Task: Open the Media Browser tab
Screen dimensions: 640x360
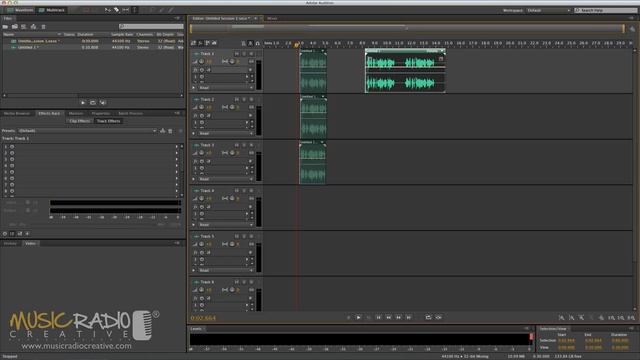Action: point(17,113)
